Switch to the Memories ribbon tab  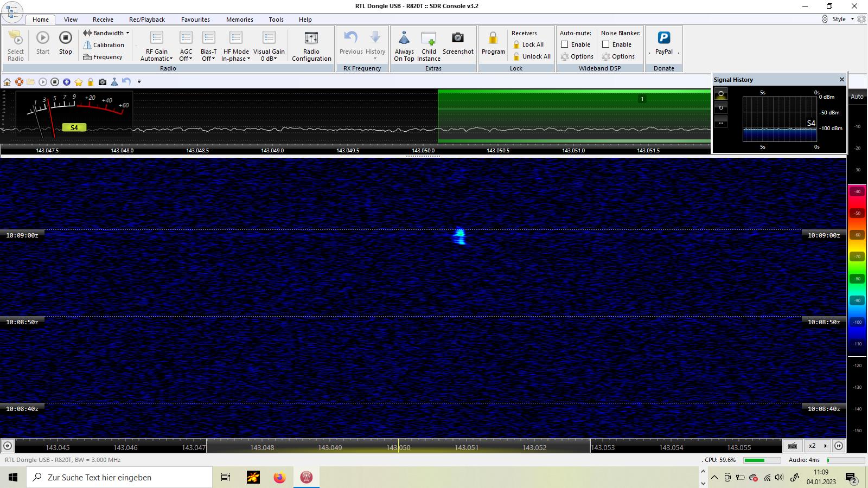[240, 20]
